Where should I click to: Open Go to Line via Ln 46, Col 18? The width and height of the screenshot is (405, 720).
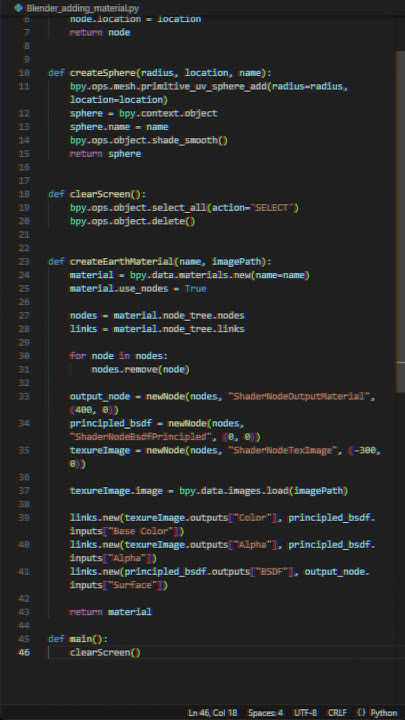(213, 713)
